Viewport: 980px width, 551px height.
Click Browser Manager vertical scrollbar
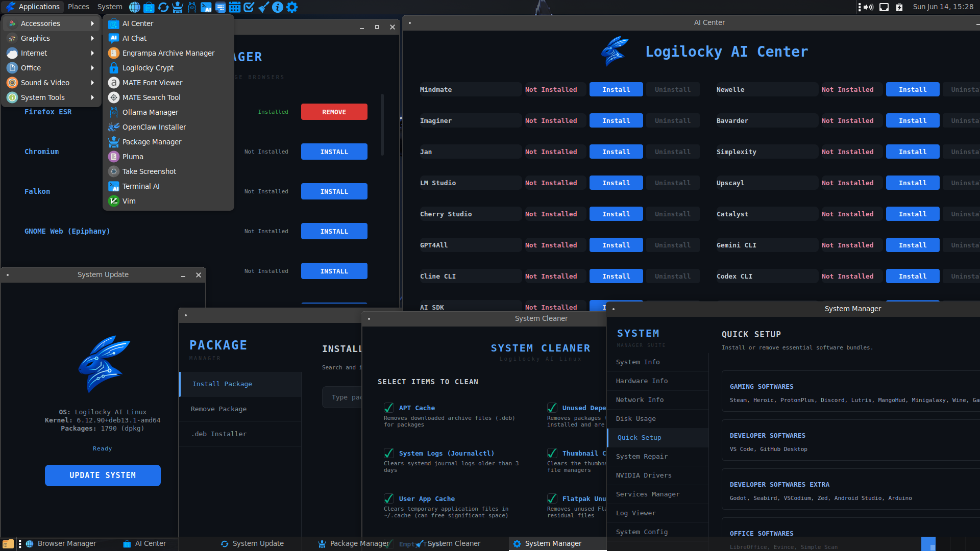tap(382, 125)
